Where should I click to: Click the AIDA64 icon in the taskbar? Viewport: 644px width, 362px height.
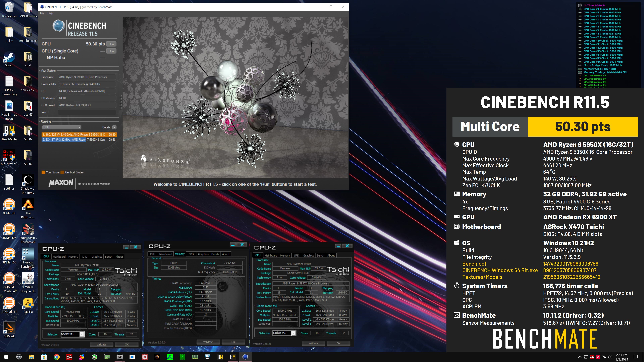[x=69, y=357]
